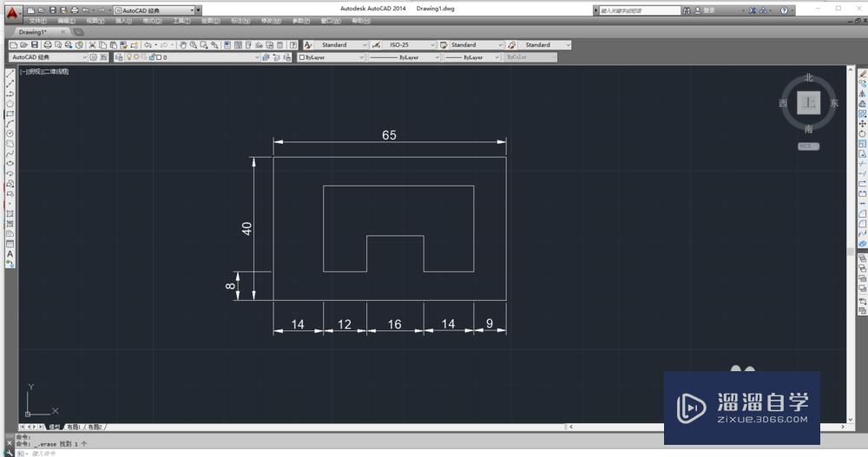Click the Save icon in standard toolbar
Image resolution: width=868 pixels, height=457 pixels.
tap(35, 45)
